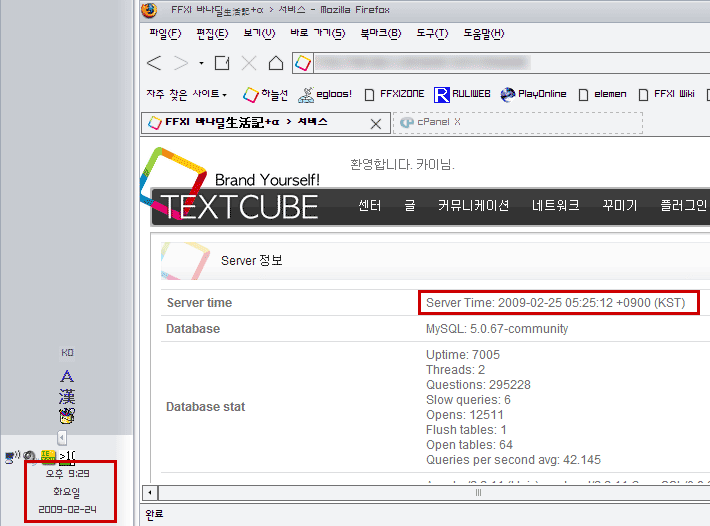Click the RULIWEB R bookmark icon
Screen dimensions: 710x526
point(441,95)
